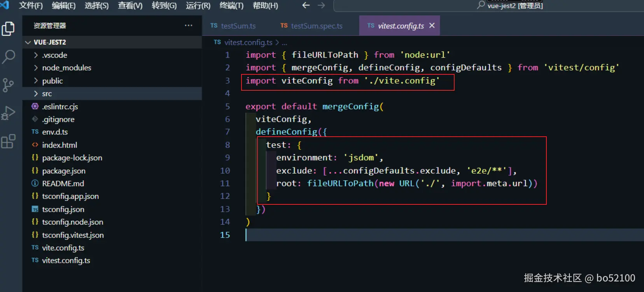Viewport: 644px width, 292px height.
Task: Open the 转到(G) menu
Action: click(164, 5)
